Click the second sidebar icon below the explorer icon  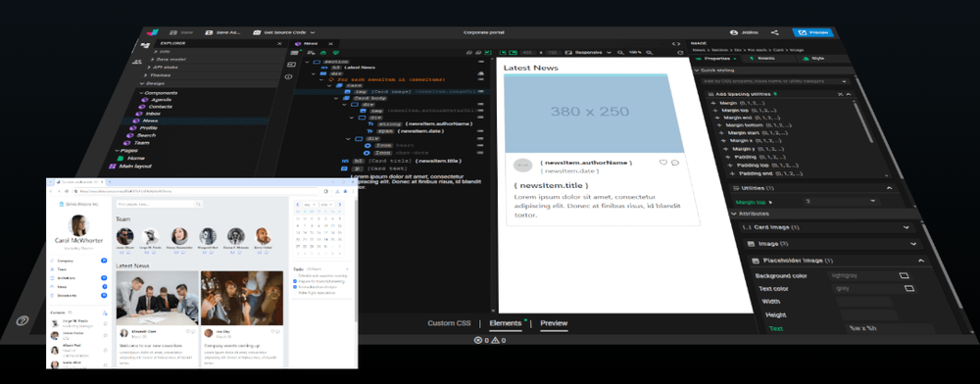tap(137, 62)
